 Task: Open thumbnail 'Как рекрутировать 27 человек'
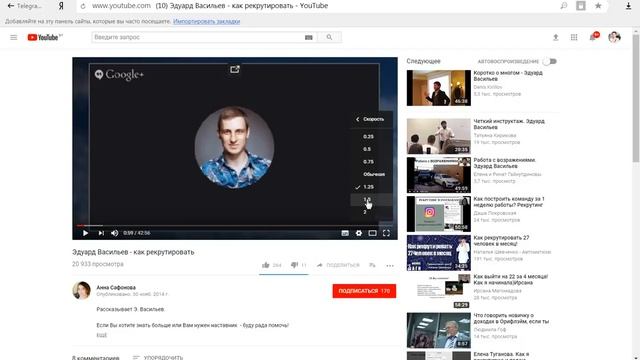[x=439, y=253]
